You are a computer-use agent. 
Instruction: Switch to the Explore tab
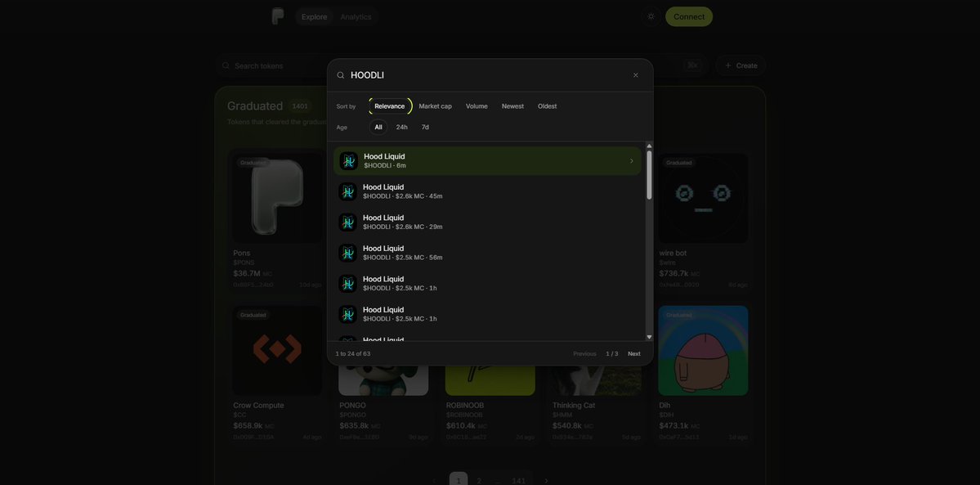pos(315,17)
